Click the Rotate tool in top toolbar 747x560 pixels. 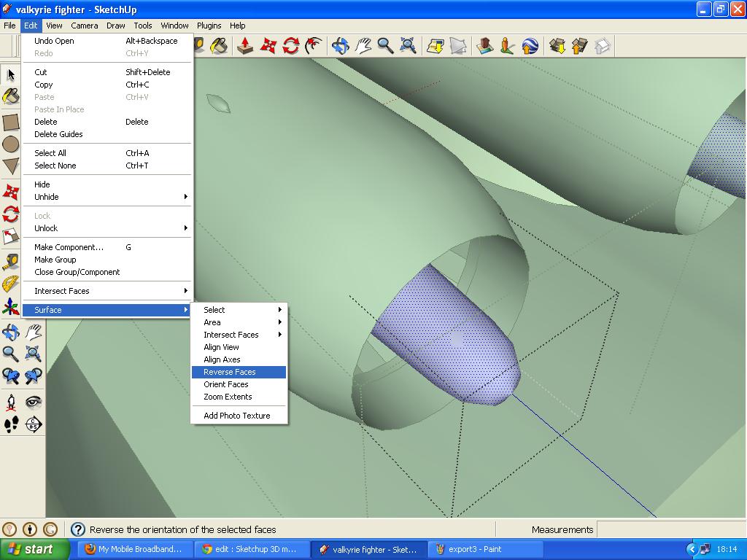tap(290, 46)
